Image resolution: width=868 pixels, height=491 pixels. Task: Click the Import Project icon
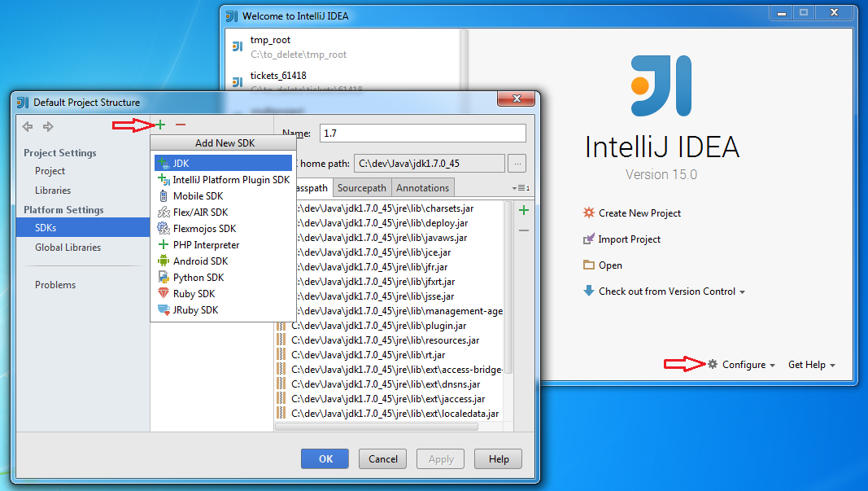click(588, 239)
